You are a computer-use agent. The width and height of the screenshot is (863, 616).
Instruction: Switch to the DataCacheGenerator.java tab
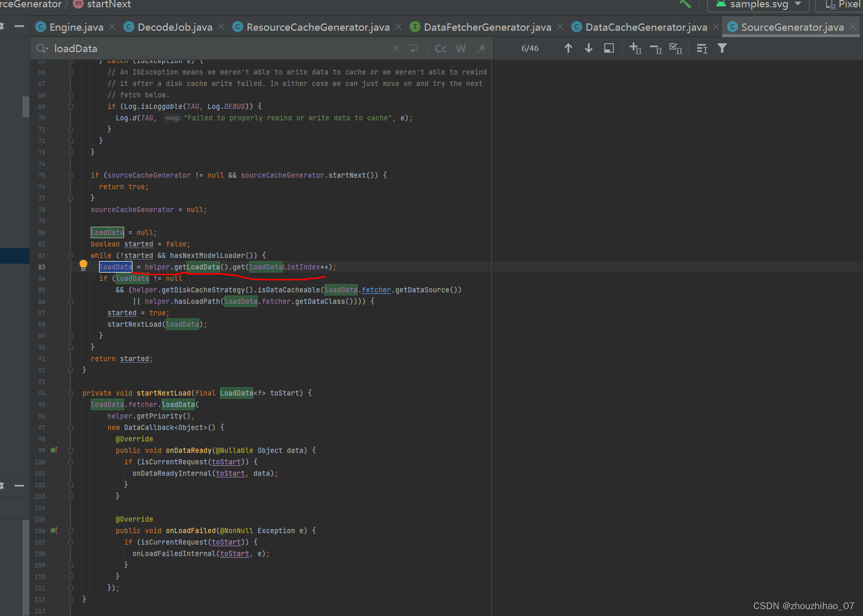[x=647, y=27]
